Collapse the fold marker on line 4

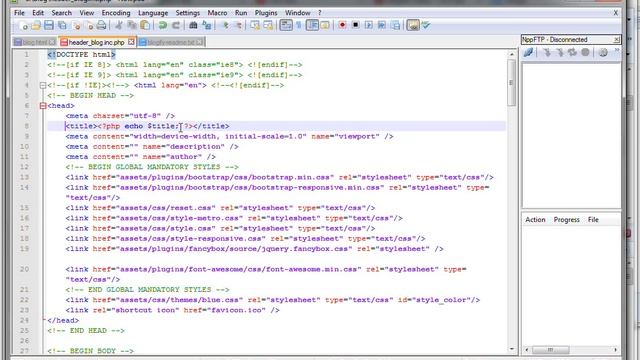(42, 85)
